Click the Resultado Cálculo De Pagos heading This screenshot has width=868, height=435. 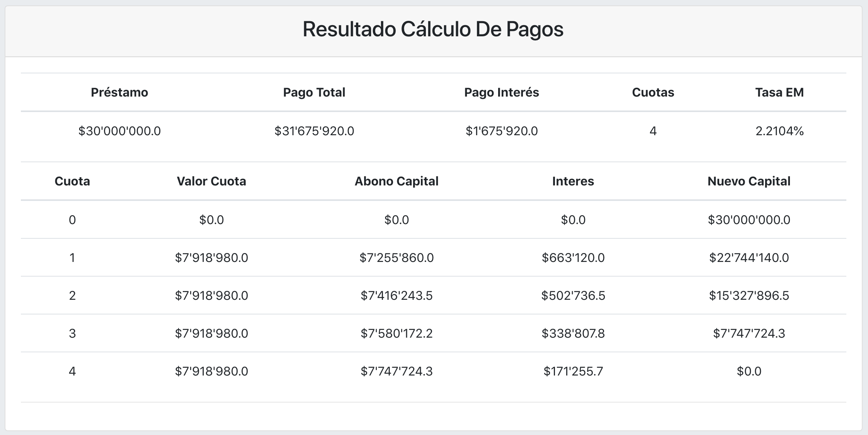(433, 29)
